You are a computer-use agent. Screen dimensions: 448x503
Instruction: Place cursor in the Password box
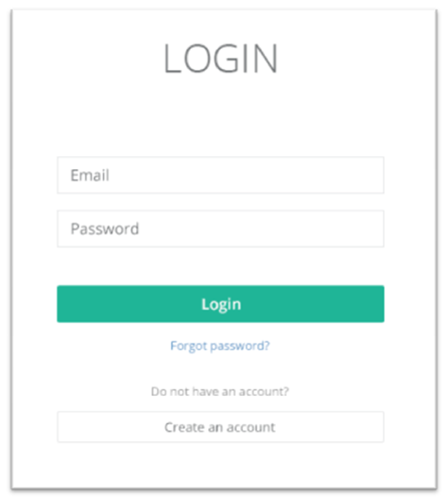220,229
